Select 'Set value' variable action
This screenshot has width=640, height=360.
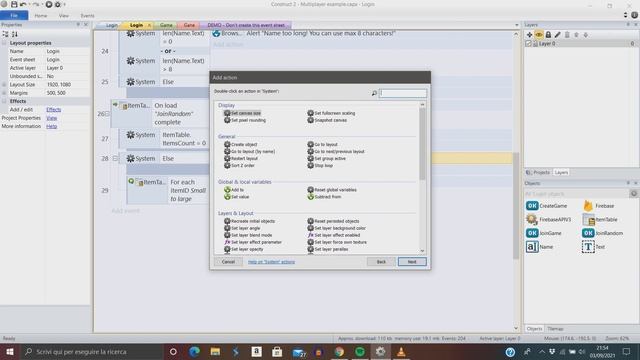point(236,197)
